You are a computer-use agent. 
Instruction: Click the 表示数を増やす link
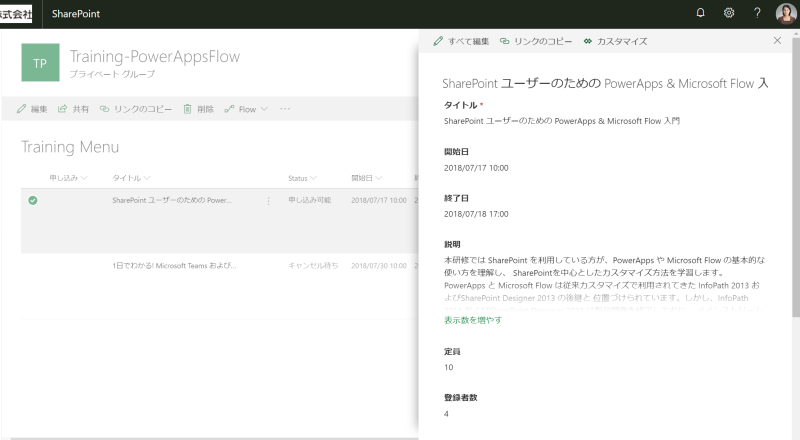click(472, 320)
